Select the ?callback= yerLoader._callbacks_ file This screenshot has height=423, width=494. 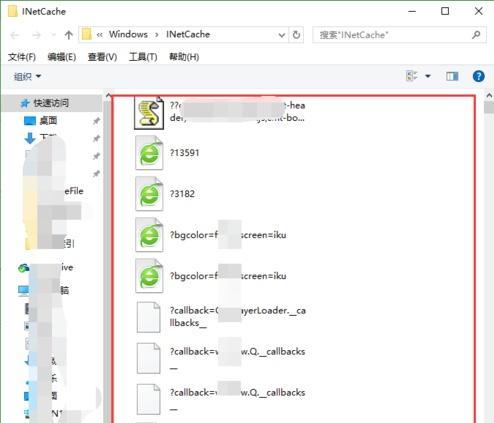(238, 317)
